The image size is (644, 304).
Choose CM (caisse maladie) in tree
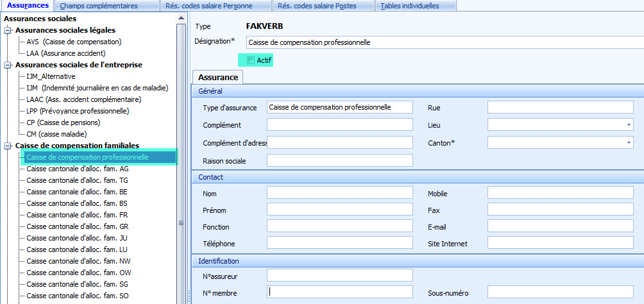(56, 134)
